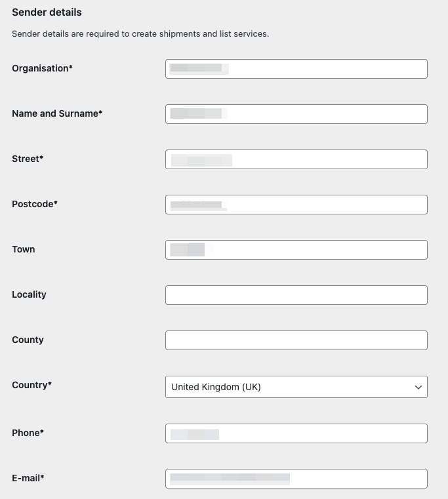Click the "Town" field label

pos(24,249)
